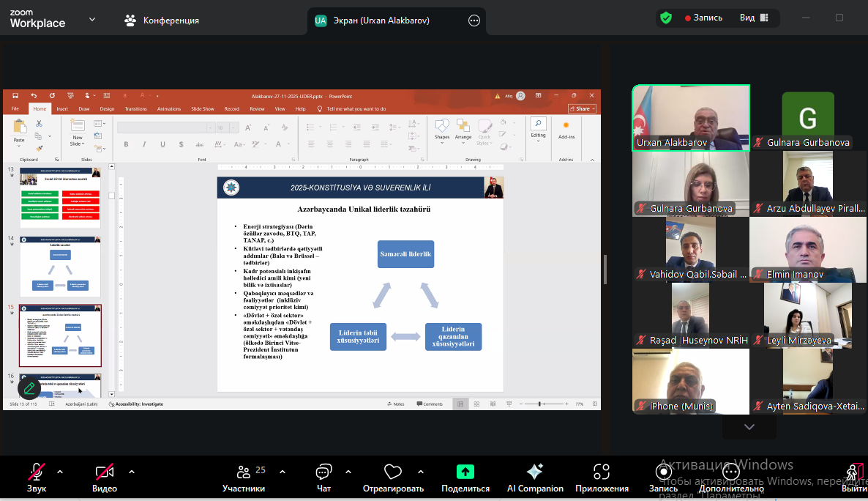Click the Запись record icon in toolbar
Screen dimensions: 868x501
(x=662, y=472)
